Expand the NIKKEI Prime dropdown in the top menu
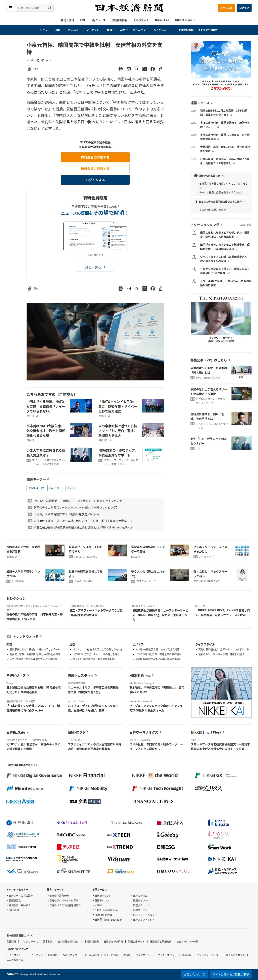Image resolution: width=258 pixels, height=980 pixels. click(185, 20)
